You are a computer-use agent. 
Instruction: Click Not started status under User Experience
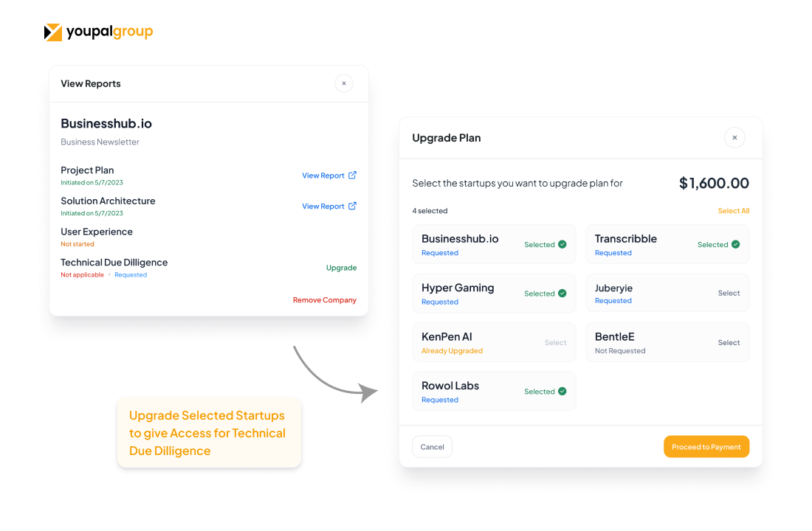coord(78,244)
